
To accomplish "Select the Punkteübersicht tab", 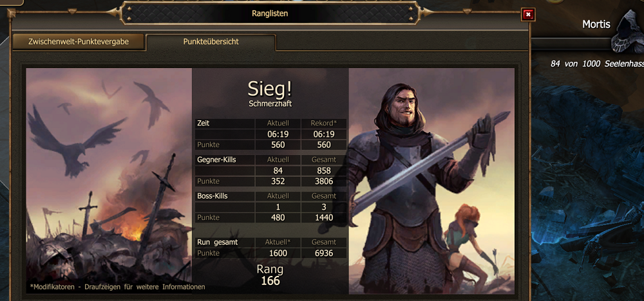I will (211, 42).
